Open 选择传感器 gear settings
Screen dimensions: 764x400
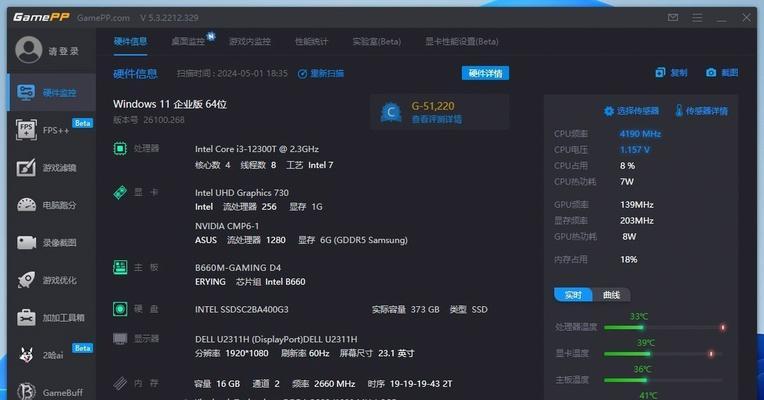631,111
